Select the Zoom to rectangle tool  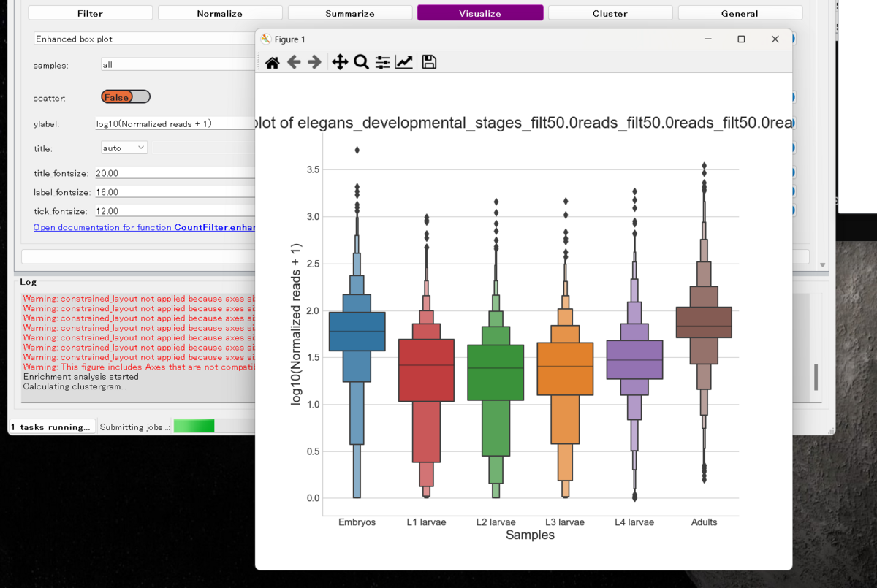[361, 62]
